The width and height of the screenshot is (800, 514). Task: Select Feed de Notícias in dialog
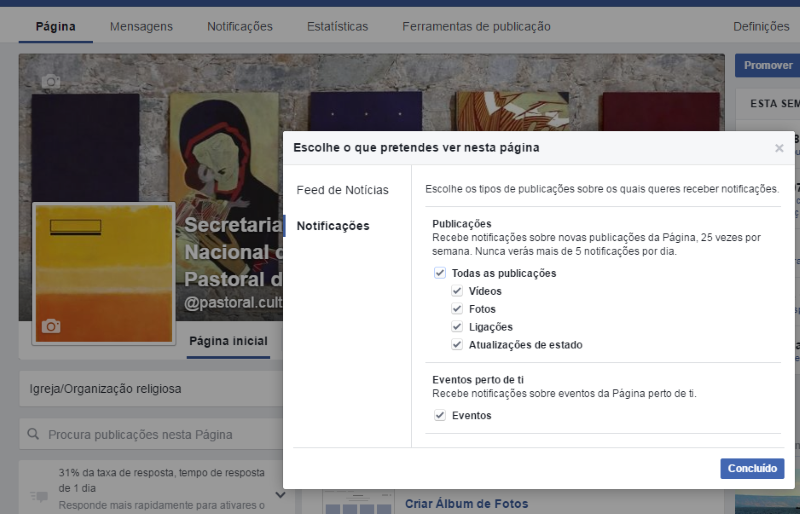tap(342, 190)
